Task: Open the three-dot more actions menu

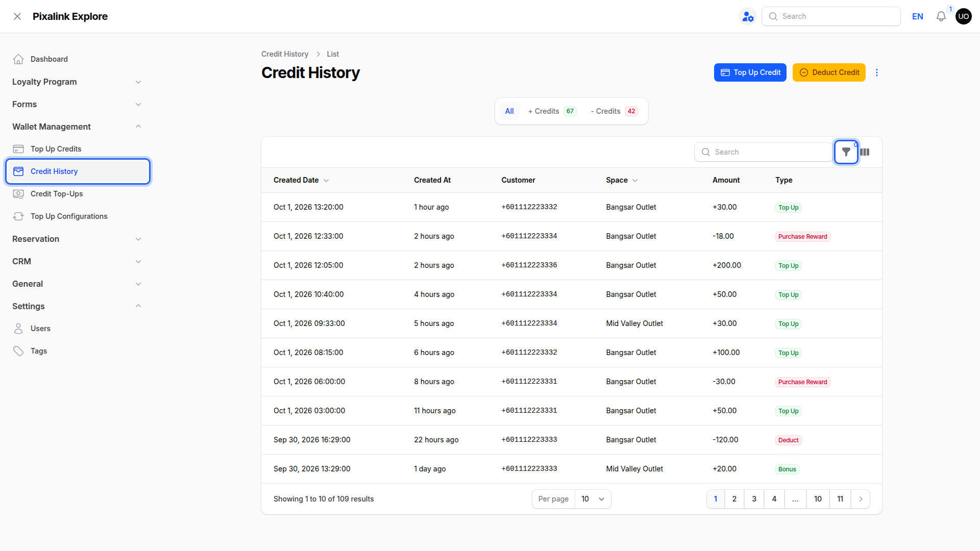Action: pos(877,72)
